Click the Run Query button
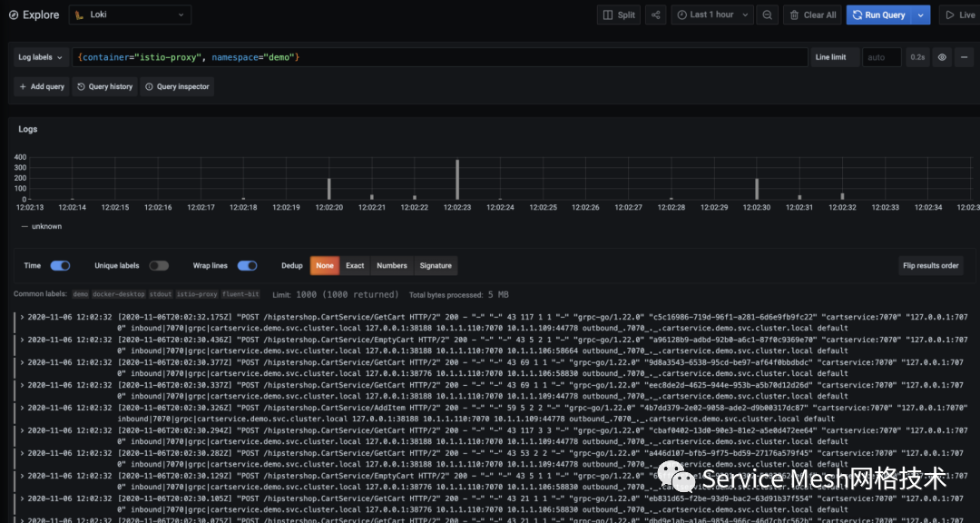The height and width of the screenshot is (523, 980). (878, 15)
